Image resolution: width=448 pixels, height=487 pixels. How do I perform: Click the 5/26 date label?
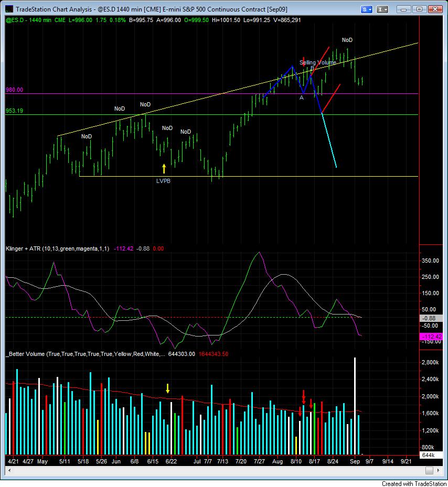(x=101, y=461)
